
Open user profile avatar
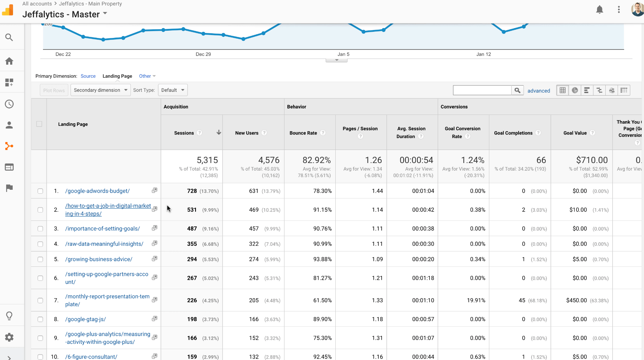[x=638, y=10]
